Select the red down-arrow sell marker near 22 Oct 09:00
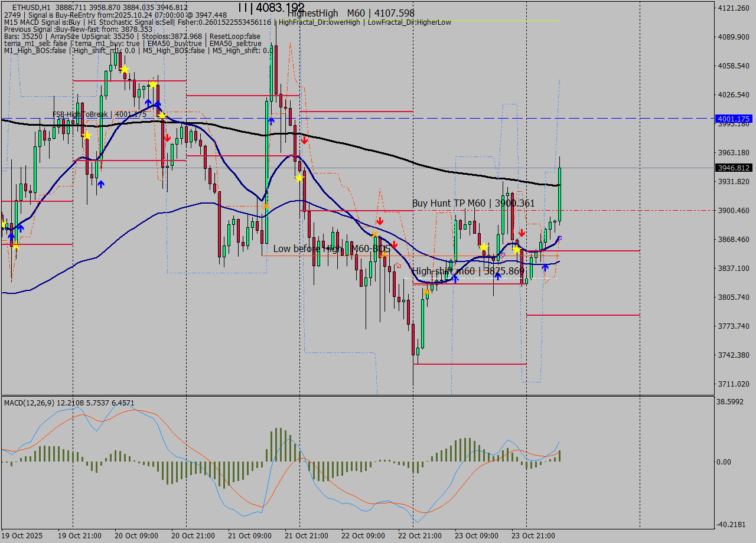The image size is (756, 543). (380, 221)
